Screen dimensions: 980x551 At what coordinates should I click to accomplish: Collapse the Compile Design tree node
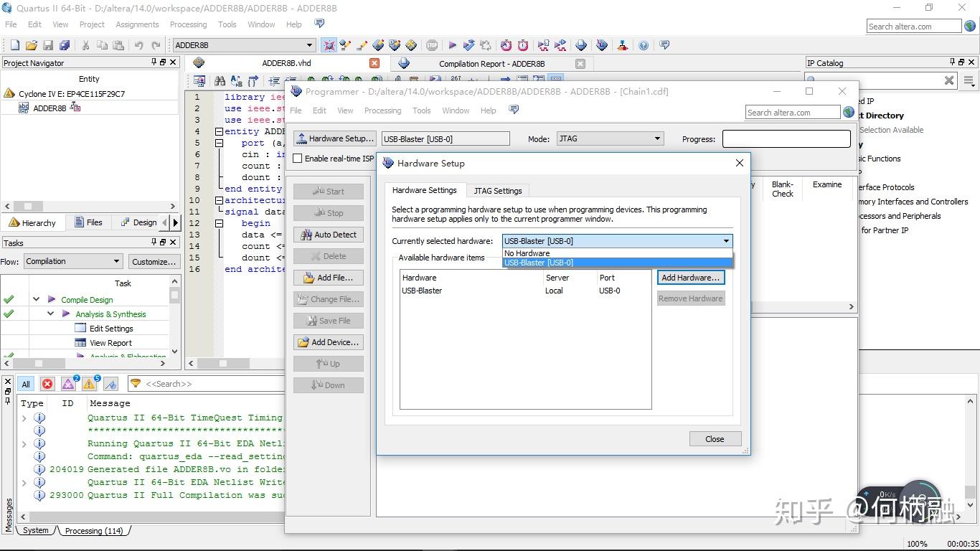pyautogui.click(x=36, y=299)
